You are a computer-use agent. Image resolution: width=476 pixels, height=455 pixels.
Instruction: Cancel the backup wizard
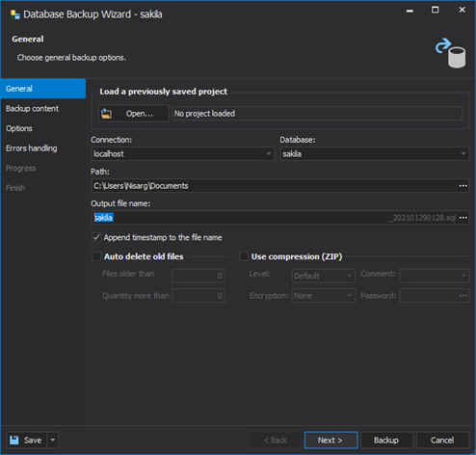tap(442, 440)
